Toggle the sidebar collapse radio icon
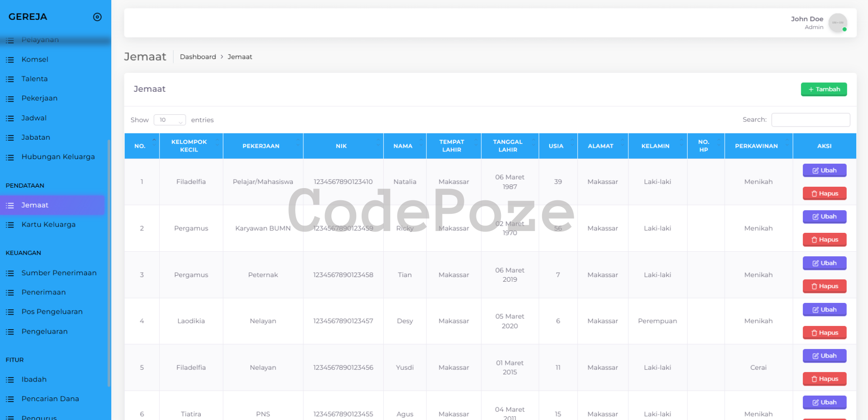This screenshot has height=420, width=868. point(97,17)
